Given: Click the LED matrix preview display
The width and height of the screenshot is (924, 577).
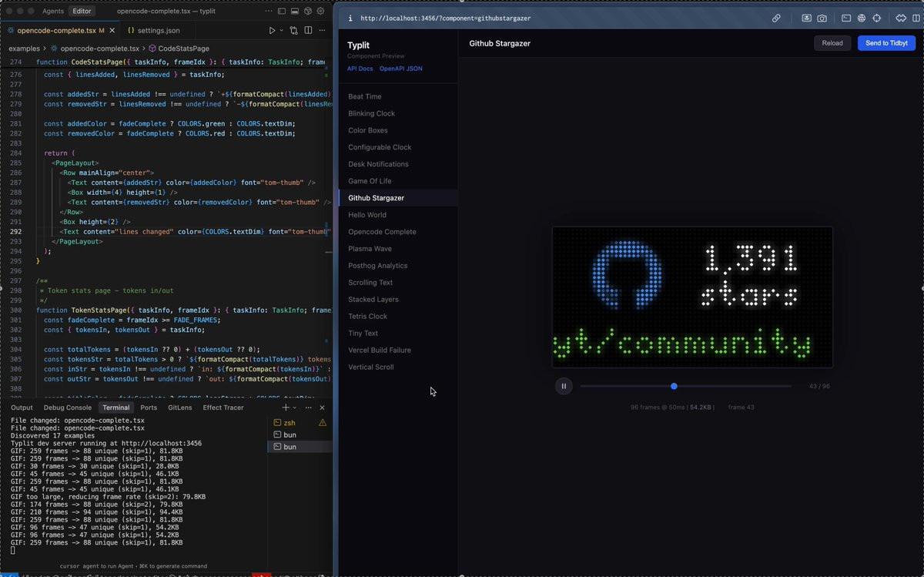Looking at the screenshot, I should (692, 297).
